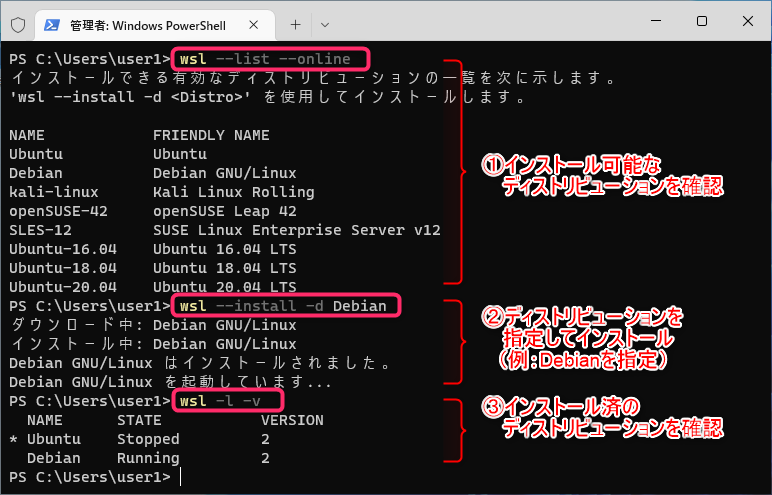The image size is (772, 495).
Task: Click the 'Running' state of Debian
Action: pyautogui.click(x=148, y=458)
